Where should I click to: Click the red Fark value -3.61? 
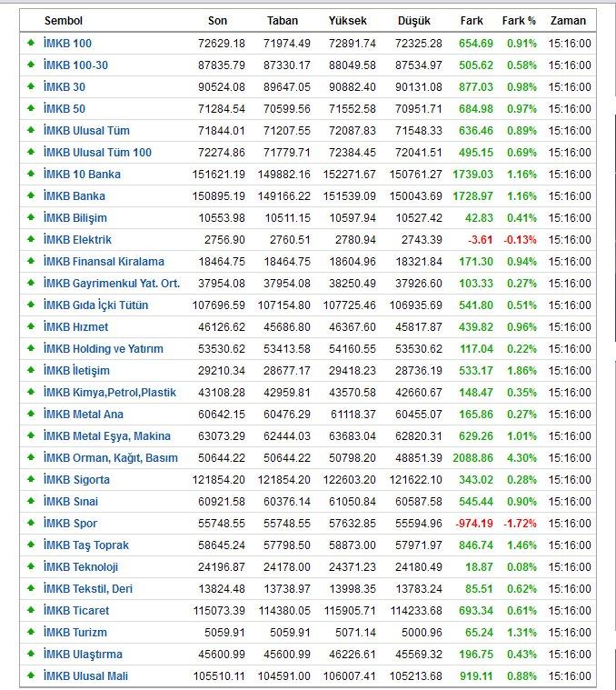click(480, 239)
